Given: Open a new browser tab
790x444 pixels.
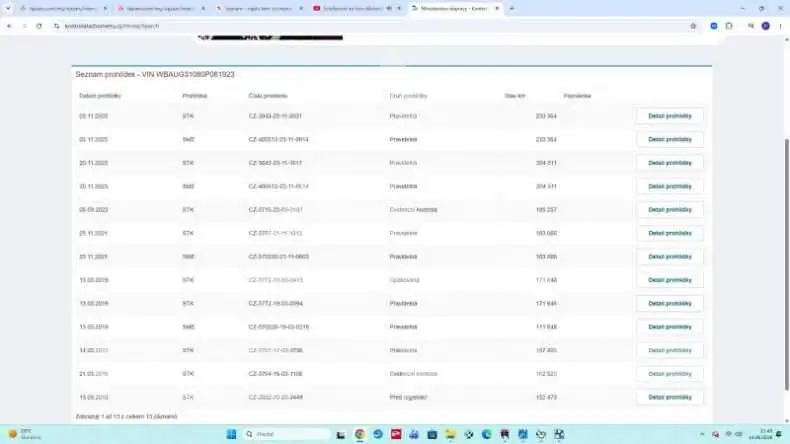Looking at the screenshot, I should [x=511, y=9].
